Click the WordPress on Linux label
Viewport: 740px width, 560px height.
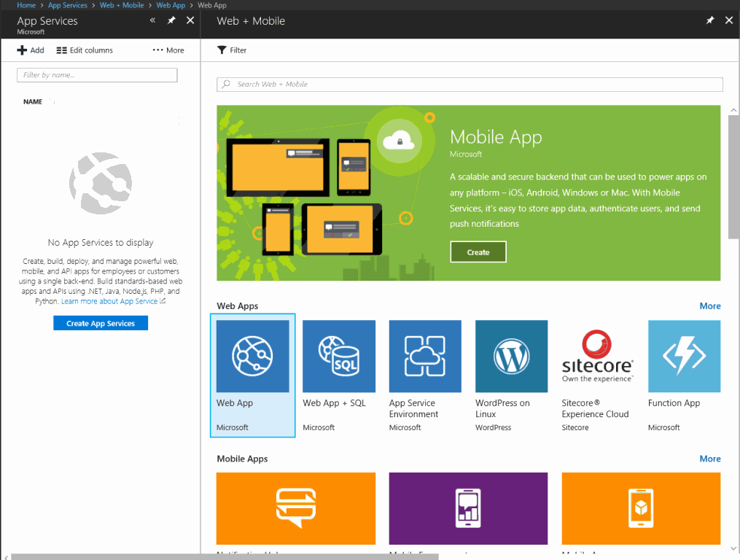tap(502, 408)
